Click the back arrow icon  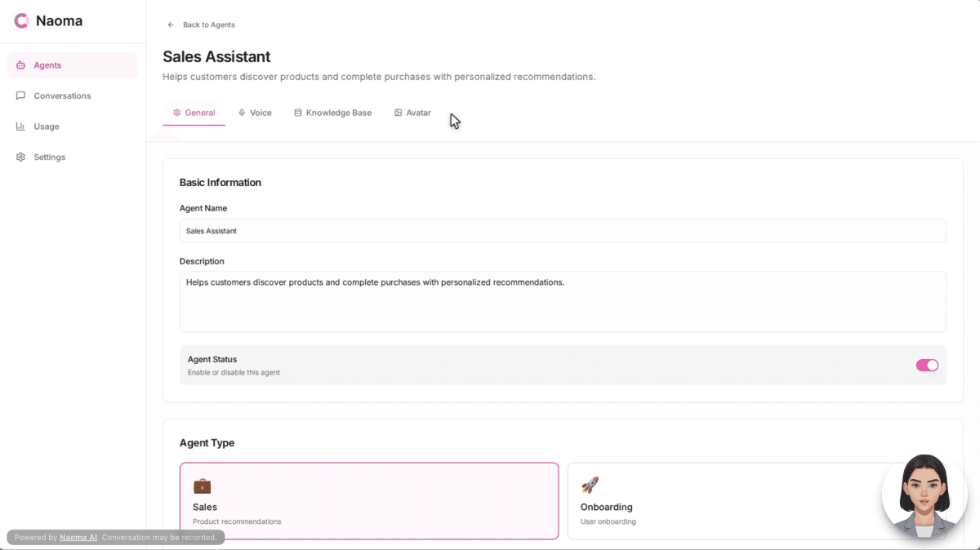click(x=171, y=24)
